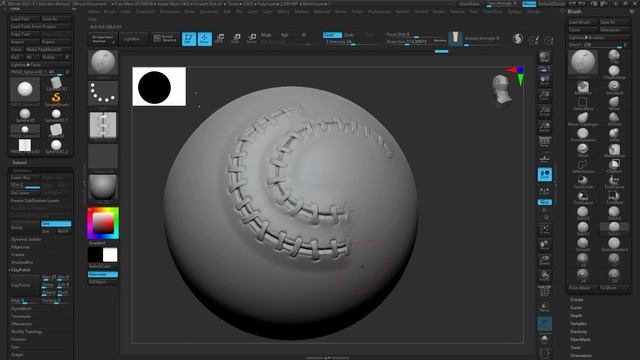640x360 pixels.
Task: Open the material sphere picker
Action: click(103, 188)
